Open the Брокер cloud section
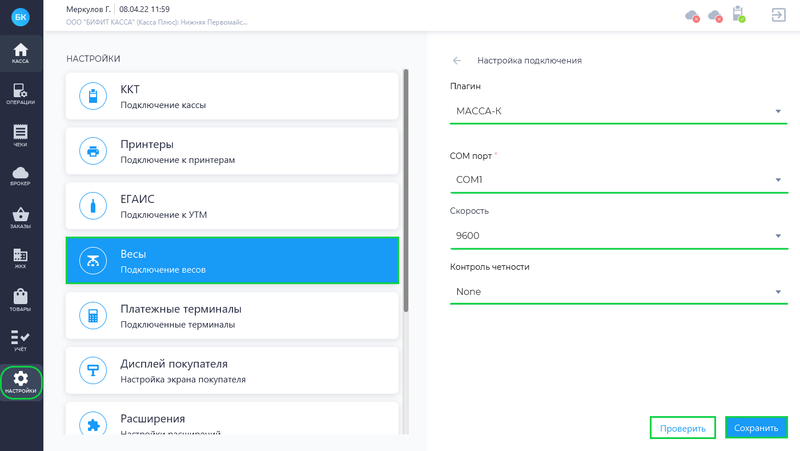The width and height of the screenshot is (800, 451). point(20,176)
